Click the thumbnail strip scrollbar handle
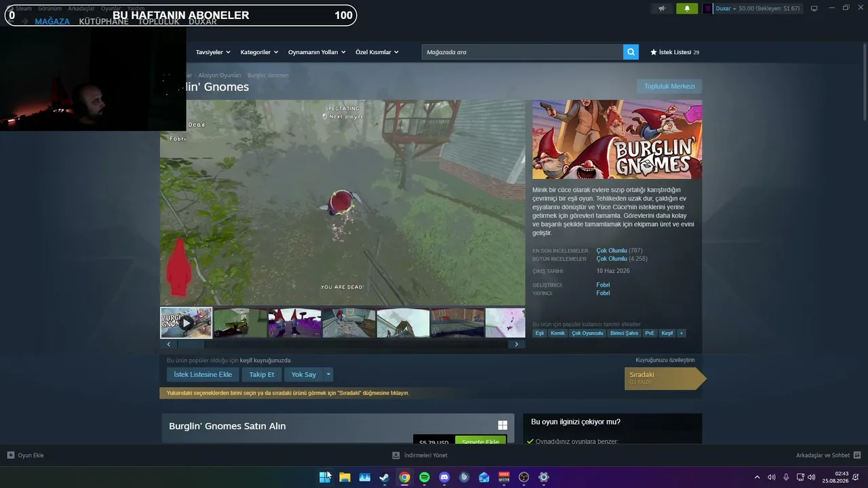The height and width of the screenshot is (488, 868). 191,344
